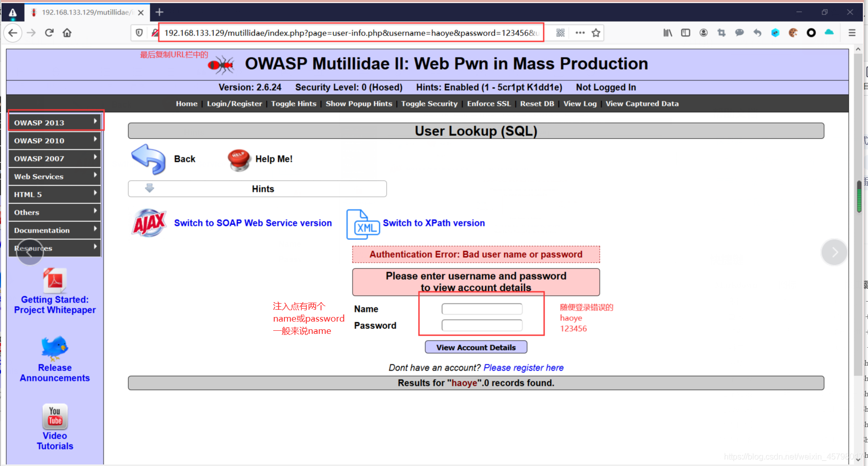Expand the Web Services menu
Viewport: 868px width, 466px height.
coord(54,176)
